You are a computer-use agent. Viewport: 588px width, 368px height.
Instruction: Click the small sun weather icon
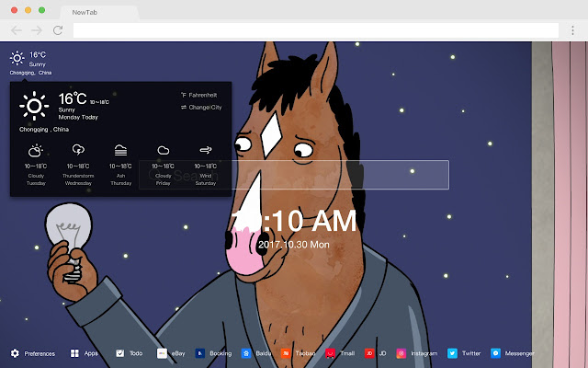click(x=17, y=58)
